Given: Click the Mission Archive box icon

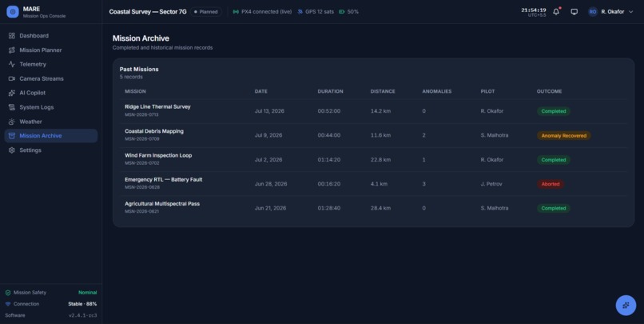Looking at the screenshot, I should click(11, 136).
